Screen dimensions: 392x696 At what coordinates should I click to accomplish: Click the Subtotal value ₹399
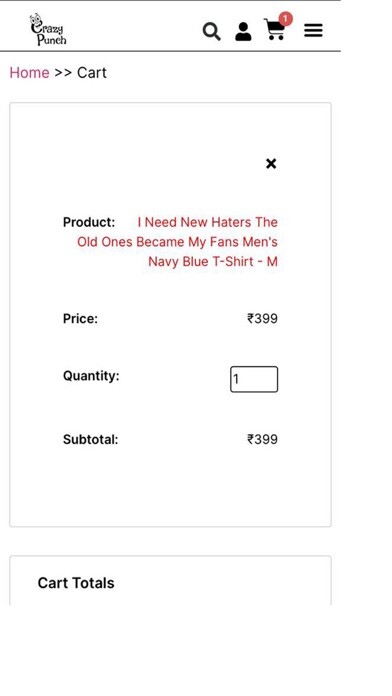click(262, 439)
